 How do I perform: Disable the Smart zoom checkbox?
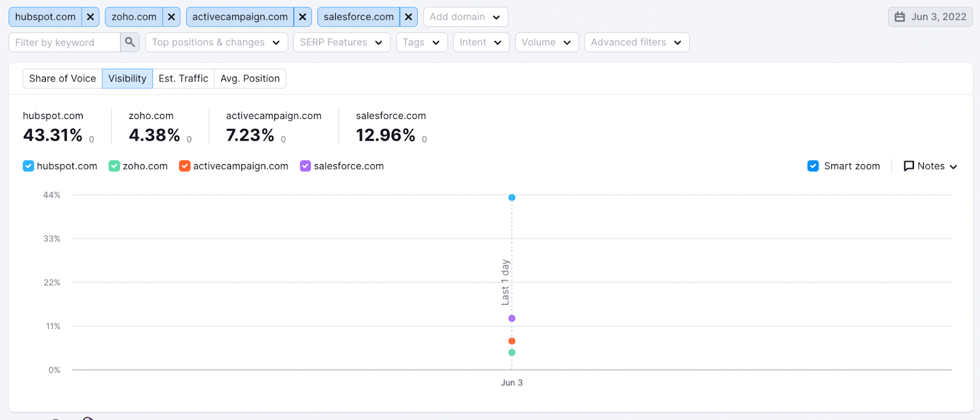[813, 166]
